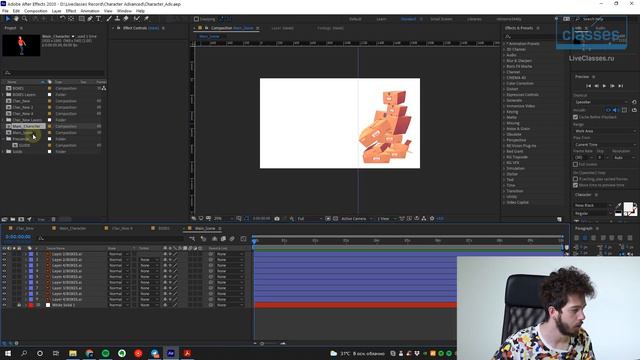Toggle audio inclusion in the Preview panel

click(x=615, y=110)
